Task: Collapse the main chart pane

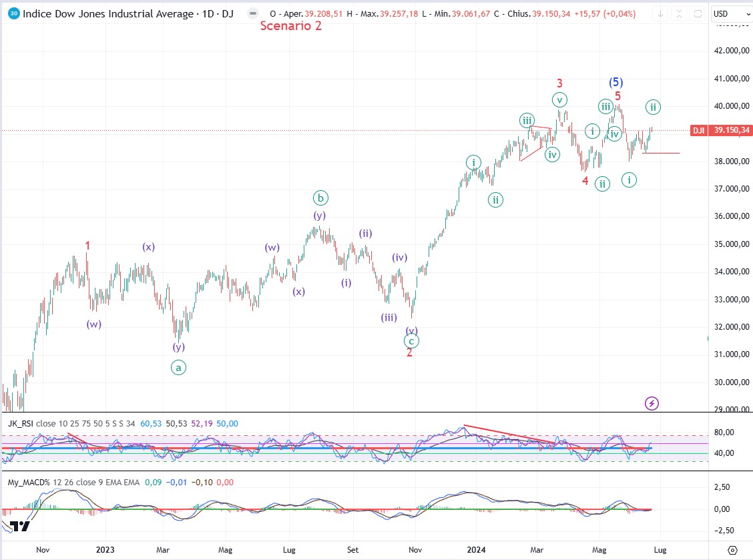Action: 680,13
